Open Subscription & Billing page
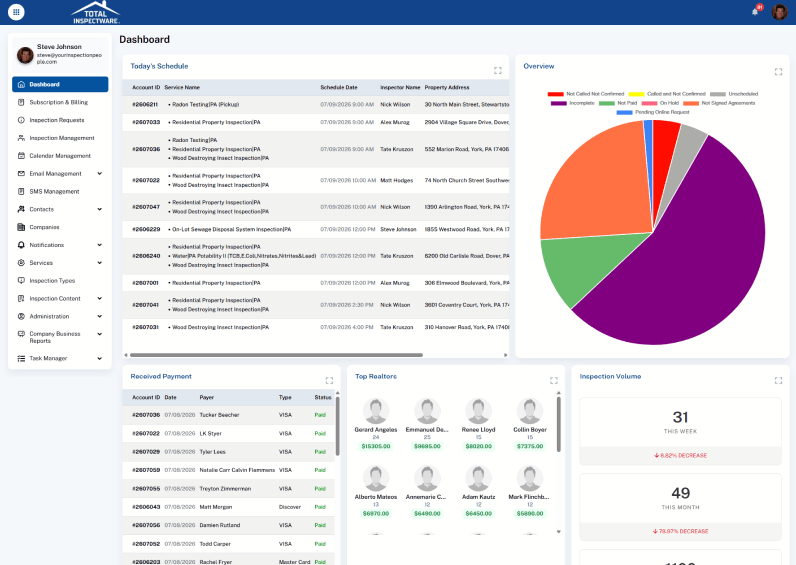The width and height of the screenshot is (796, 565). pos(58,102)
